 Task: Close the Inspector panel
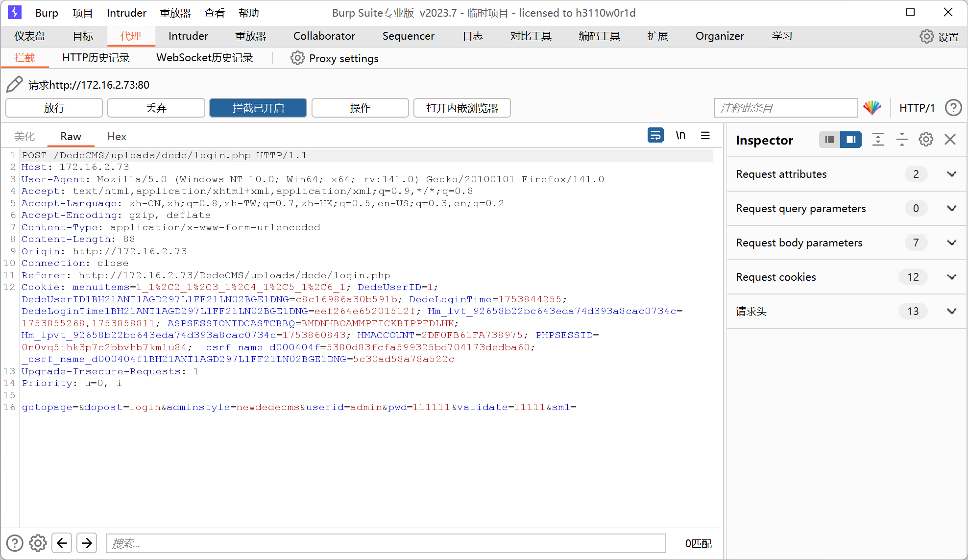click(x=950, y=140)
